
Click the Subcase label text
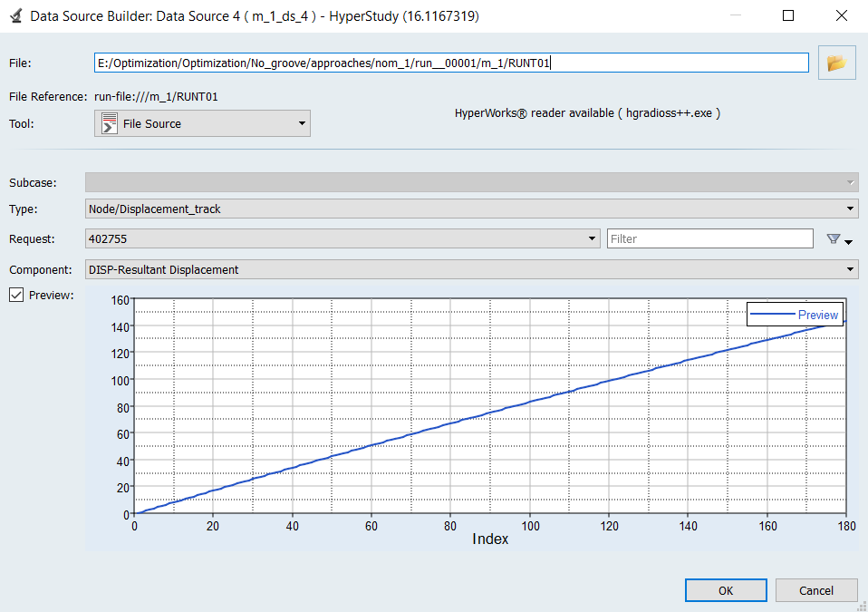33,183
